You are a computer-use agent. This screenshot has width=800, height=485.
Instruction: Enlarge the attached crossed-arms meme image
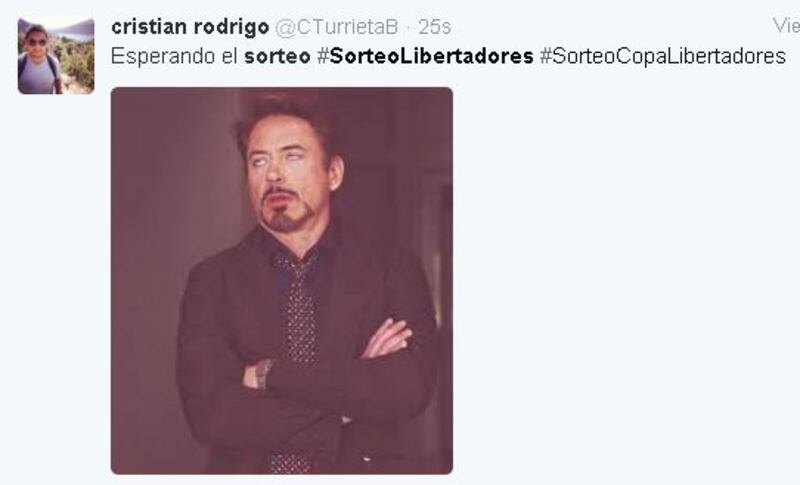pyautogui.click(x=282, y=280)
